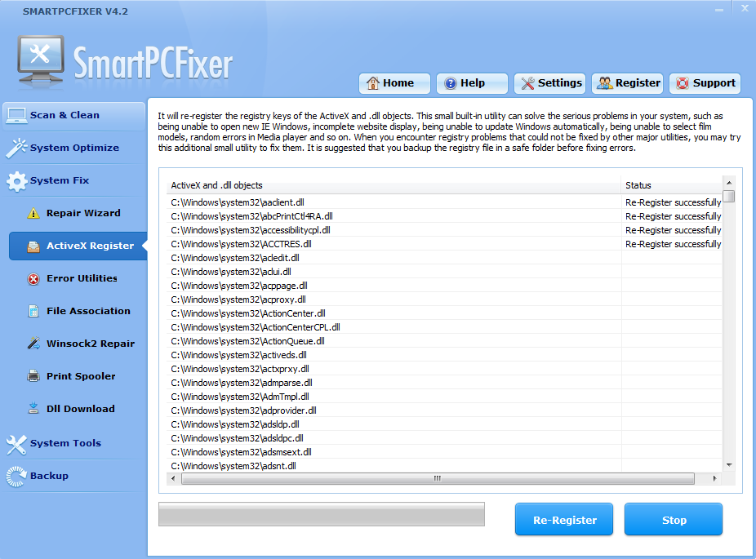Click the System Tools wrench icon
This screenshot has width=756, height=559.
tap(16, 444)
